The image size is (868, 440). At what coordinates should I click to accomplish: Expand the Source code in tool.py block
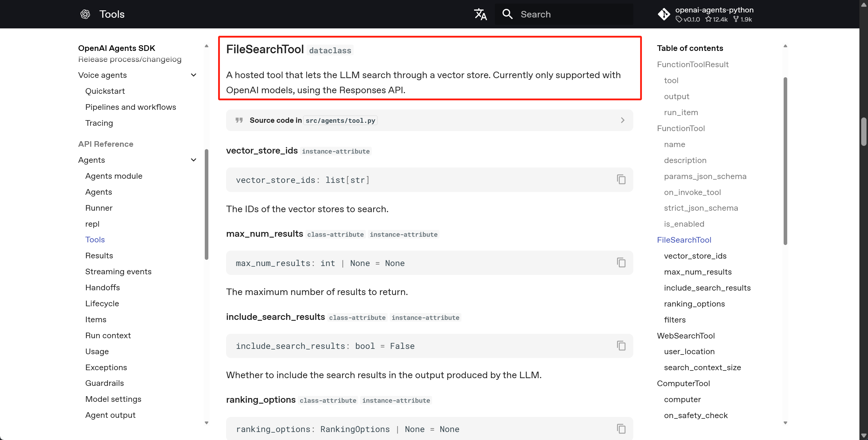click(429, 120)
